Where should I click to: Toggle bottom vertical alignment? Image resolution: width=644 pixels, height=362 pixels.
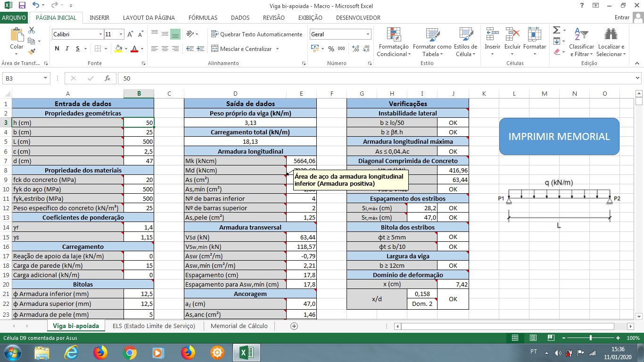coord(175,34)
